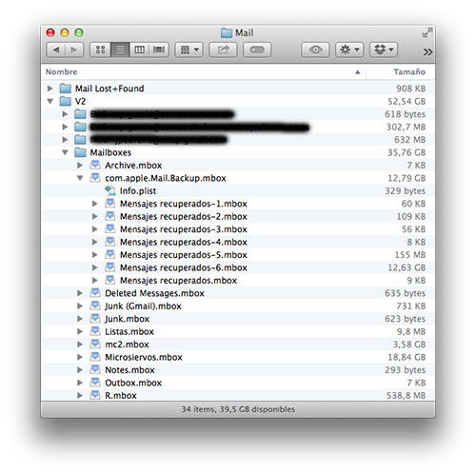The image size is (476, 474).
Task: Switch to column view
Action: [x=139, y=49]
